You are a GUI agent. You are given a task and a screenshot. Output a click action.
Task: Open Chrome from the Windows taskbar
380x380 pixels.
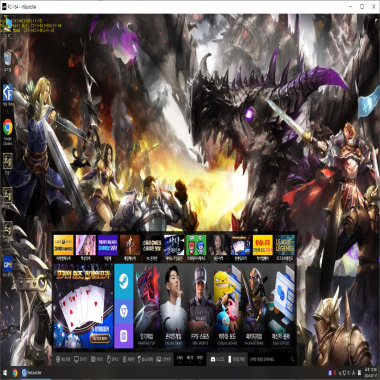[15, 373]
